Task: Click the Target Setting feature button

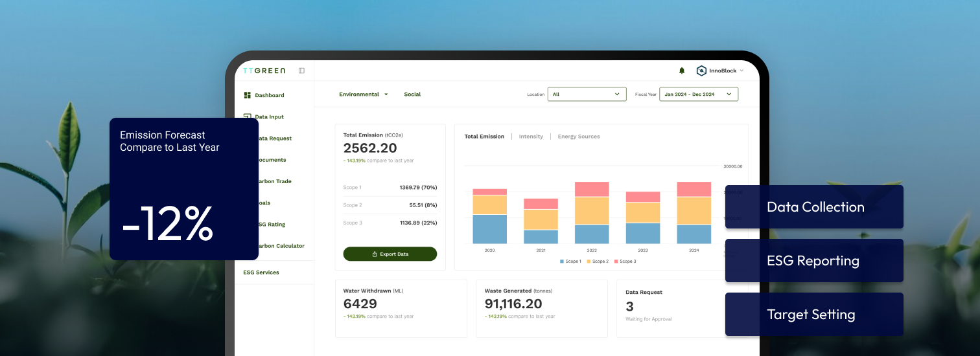Action: (x=813, y=315)
